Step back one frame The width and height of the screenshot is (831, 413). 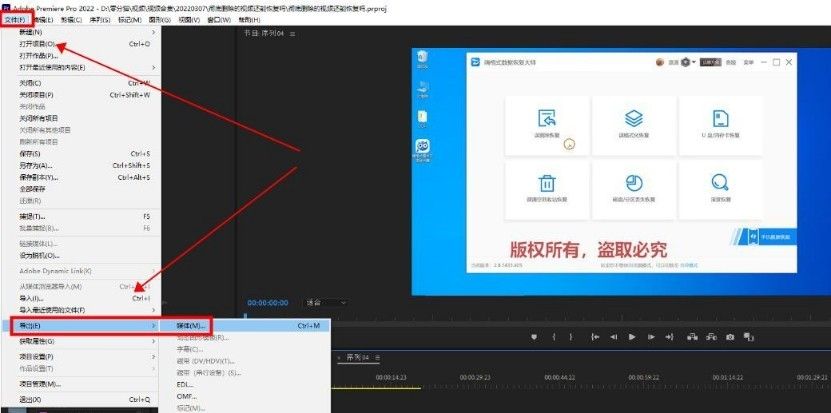pyautogui.click(x=614, y=337)
